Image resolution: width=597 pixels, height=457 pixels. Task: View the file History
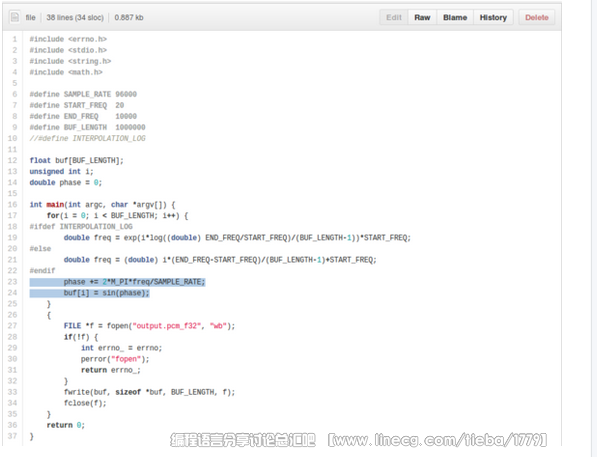tap(493, 18)
